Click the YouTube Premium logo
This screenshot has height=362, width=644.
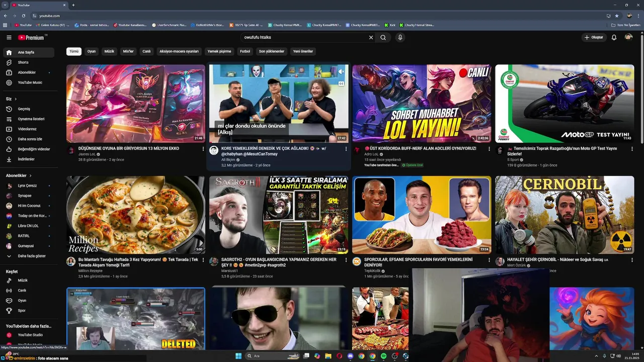[x=32, y=37]
